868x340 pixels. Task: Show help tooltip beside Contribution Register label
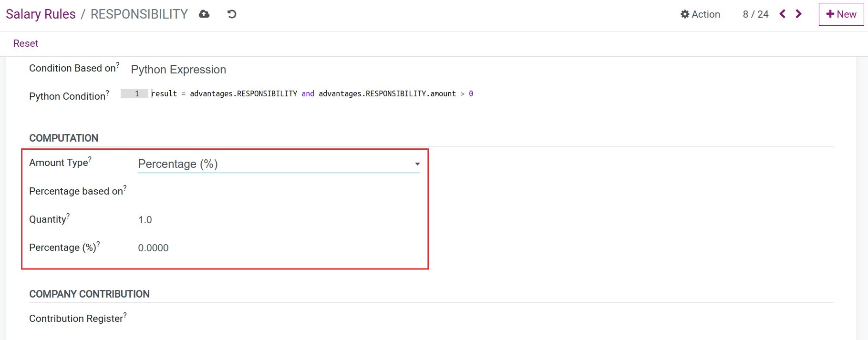pos(125,315)
